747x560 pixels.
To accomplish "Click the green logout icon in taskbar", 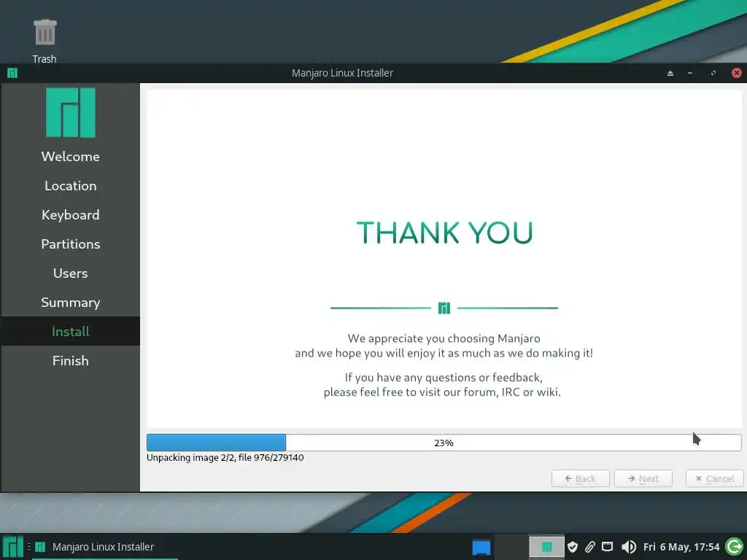I will [x=734, y=547].
